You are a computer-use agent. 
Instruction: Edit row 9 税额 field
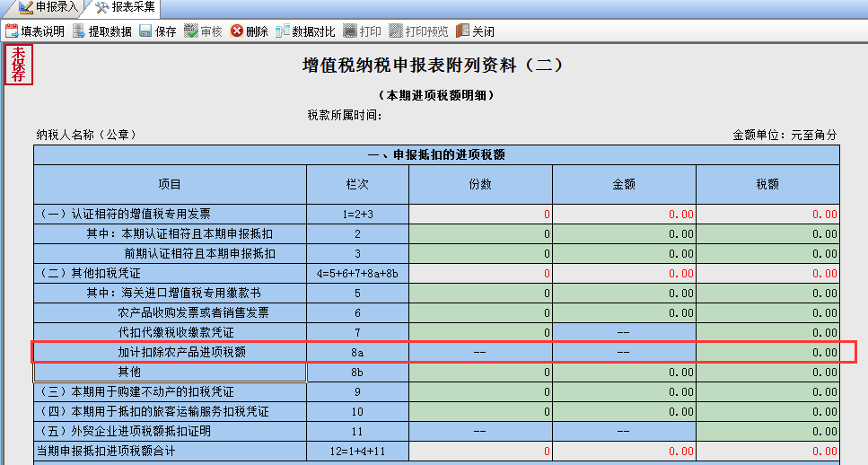[x=767, y=392]
